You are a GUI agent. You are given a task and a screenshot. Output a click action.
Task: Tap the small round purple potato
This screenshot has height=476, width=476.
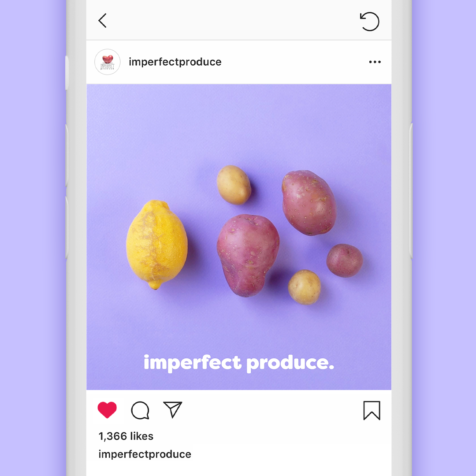pyautogui.click(x=345, y=260)
